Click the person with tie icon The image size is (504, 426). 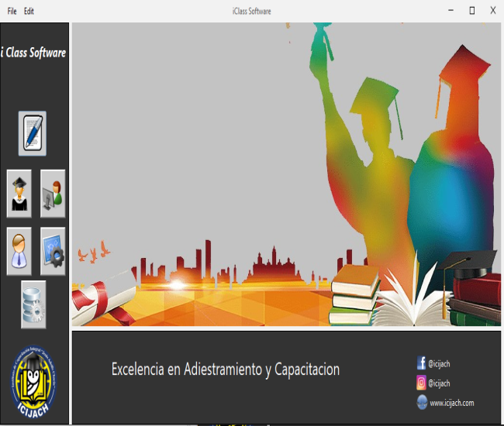(19, 251)
